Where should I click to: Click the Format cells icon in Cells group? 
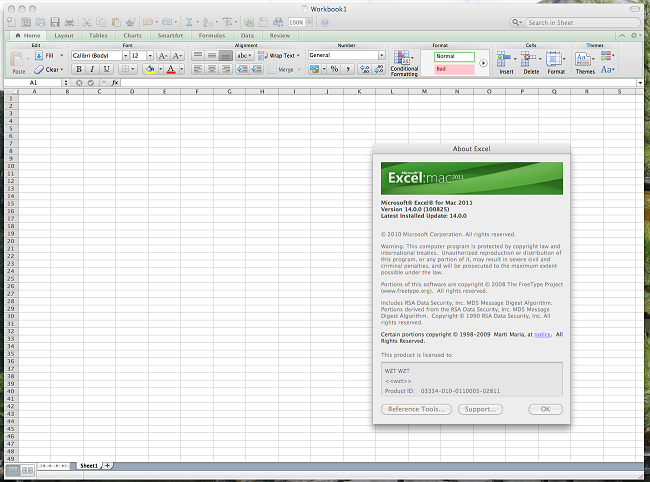pyautogui.click(x=554, y=59)
